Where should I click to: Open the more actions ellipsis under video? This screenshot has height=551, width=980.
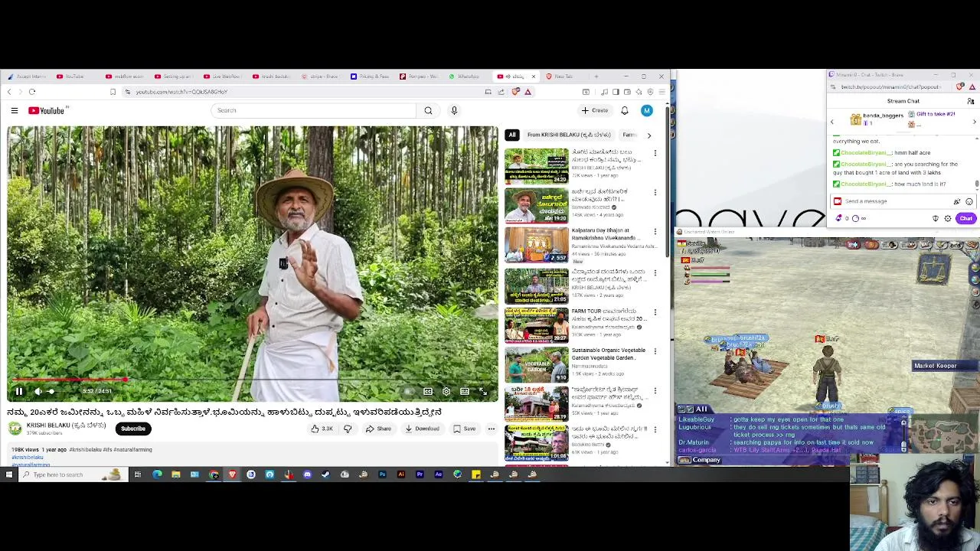(492, 429)
